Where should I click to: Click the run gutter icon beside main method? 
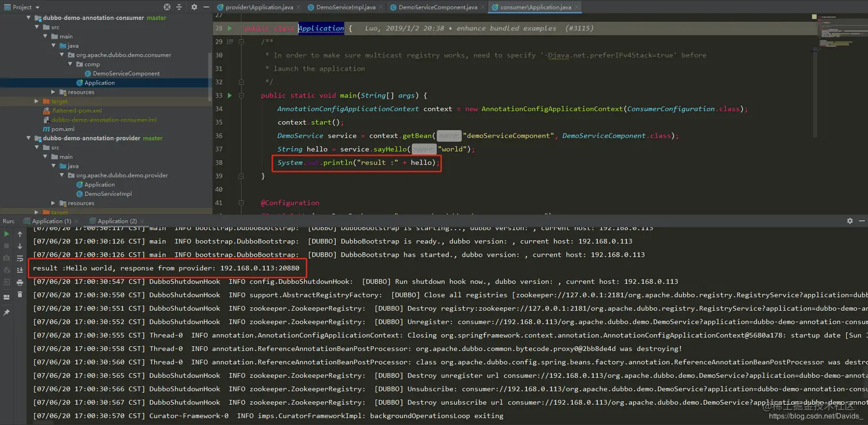coord(230,95)
